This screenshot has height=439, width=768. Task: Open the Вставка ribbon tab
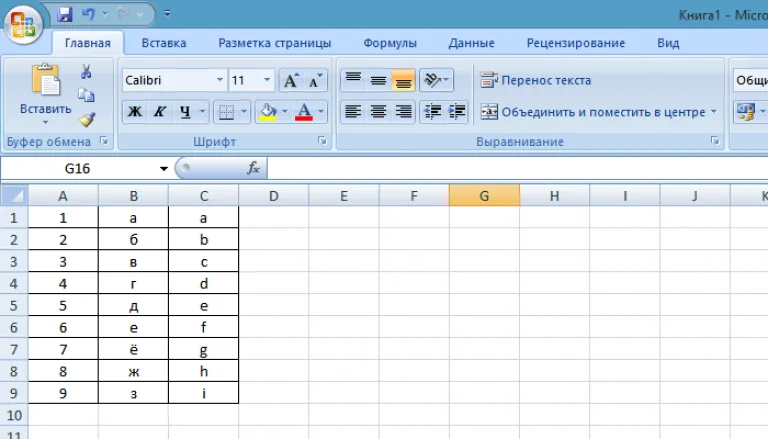(x=164, y=43)
